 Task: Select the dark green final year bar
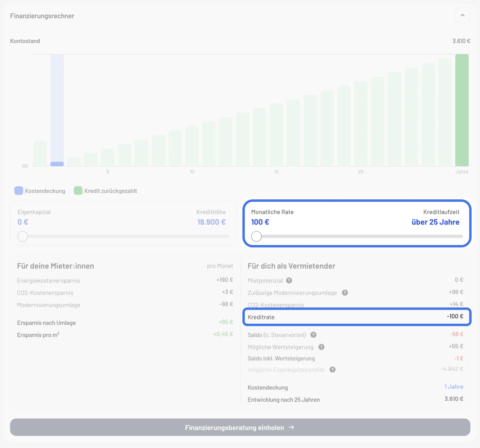tap(462, 110)
